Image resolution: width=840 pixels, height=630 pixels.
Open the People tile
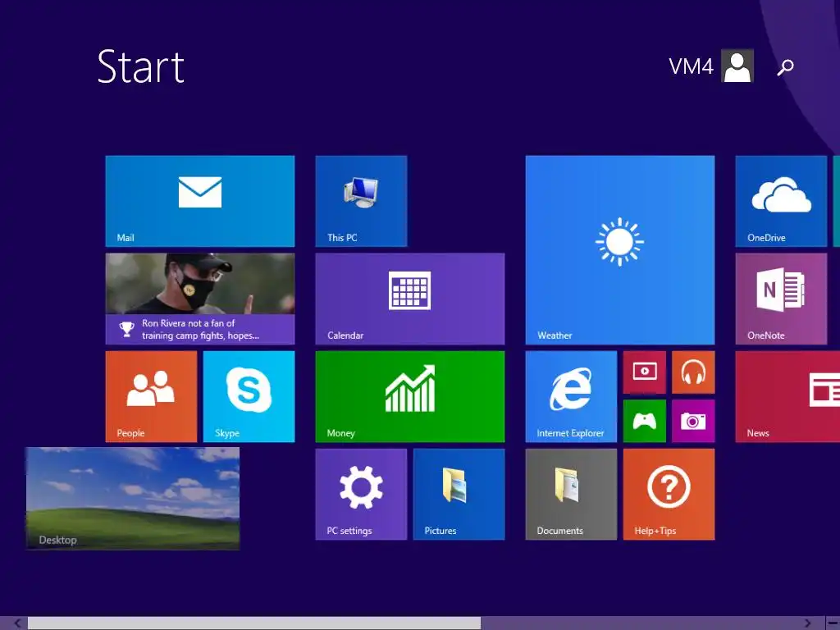tap(151, 396)
